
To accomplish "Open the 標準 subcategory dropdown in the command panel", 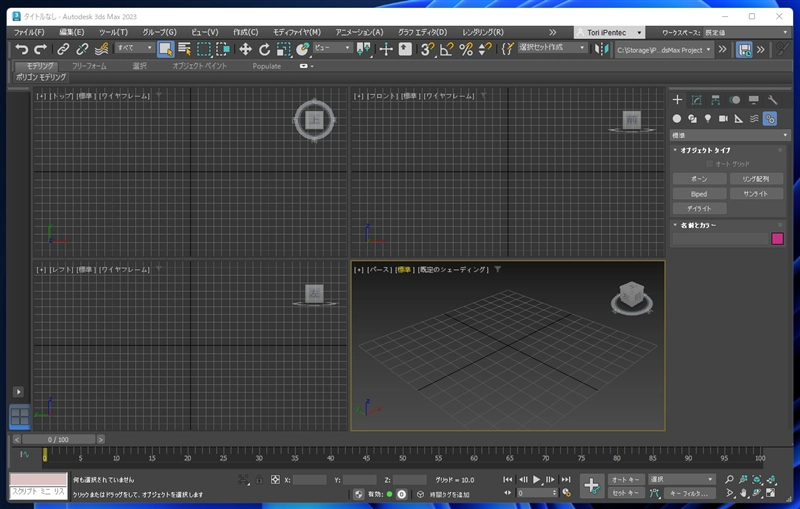I will coord(730,135).
